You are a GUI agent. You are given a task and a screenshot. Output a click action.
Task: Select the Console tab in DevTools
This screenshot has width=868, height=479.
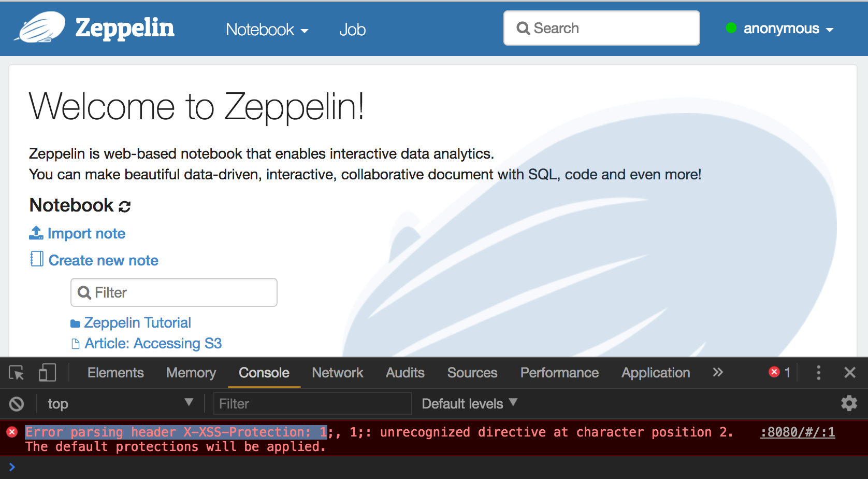(x=264, y=373)
